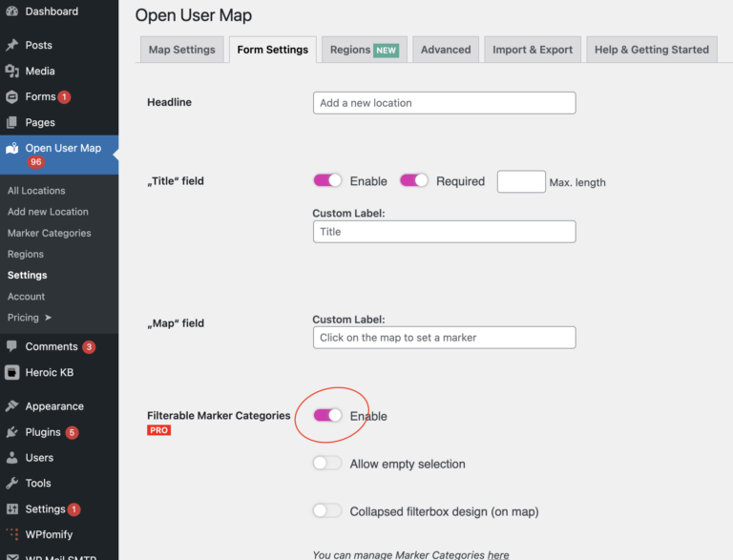Open Marker Categories submenu item
This screenshot has height=560, width=733.
click(49, 233)
